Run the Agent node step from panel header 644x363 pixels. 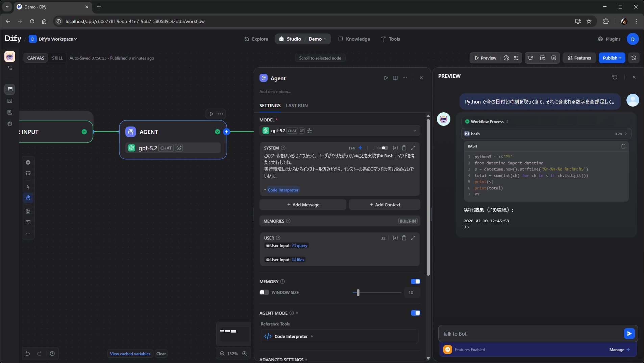[386, 78]
